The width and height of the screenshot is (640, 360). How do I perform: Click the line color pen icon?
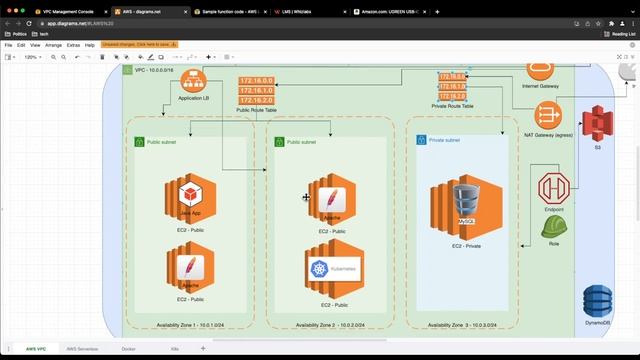point(151,57)
